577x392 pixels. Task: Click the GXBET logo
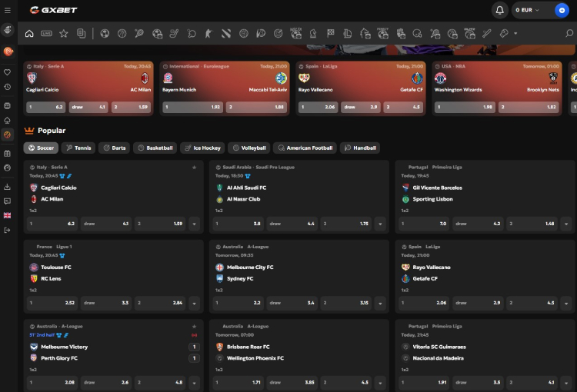pos(54,10)
